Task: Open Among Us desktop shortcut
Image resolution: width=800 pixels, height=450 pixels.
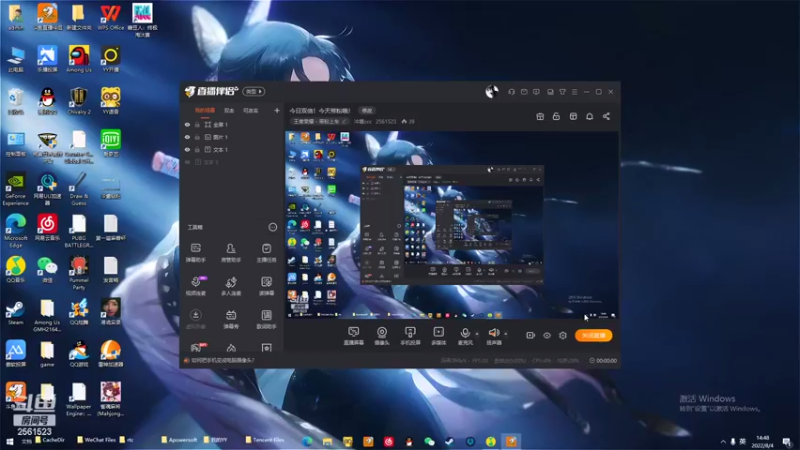Action: [79, 59]
